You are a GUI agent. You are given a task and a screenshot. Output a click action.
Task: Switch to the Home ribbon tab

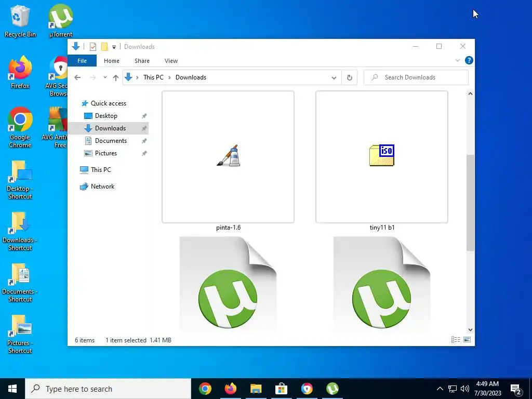click(x=112, y=61)
